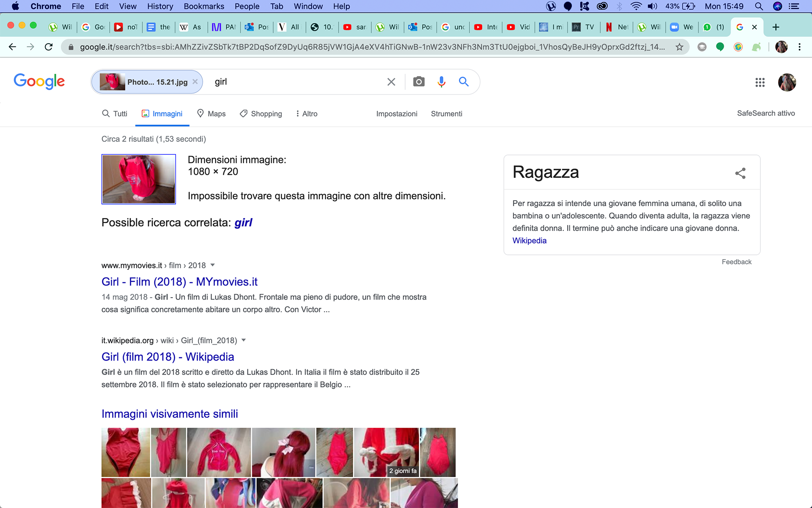This screenshot has height=508, width=812.
Task: Clear the search text with the X icon
Action: click(391, 82)
